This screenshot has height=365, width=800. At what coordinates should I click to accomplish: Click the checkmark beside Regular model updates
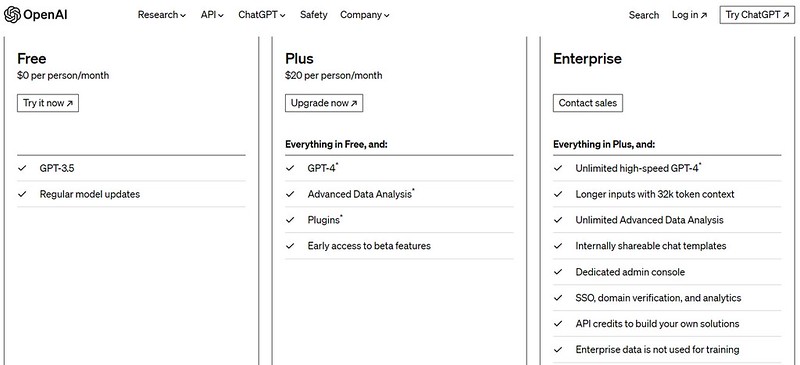click(x=21, y=194)
